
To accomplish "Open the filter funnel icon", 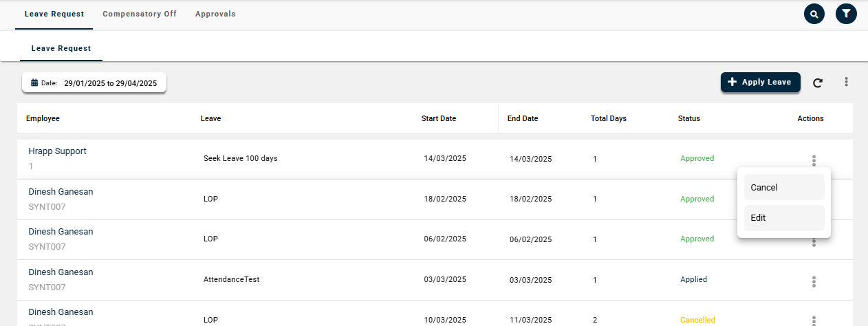I will 846,14.
